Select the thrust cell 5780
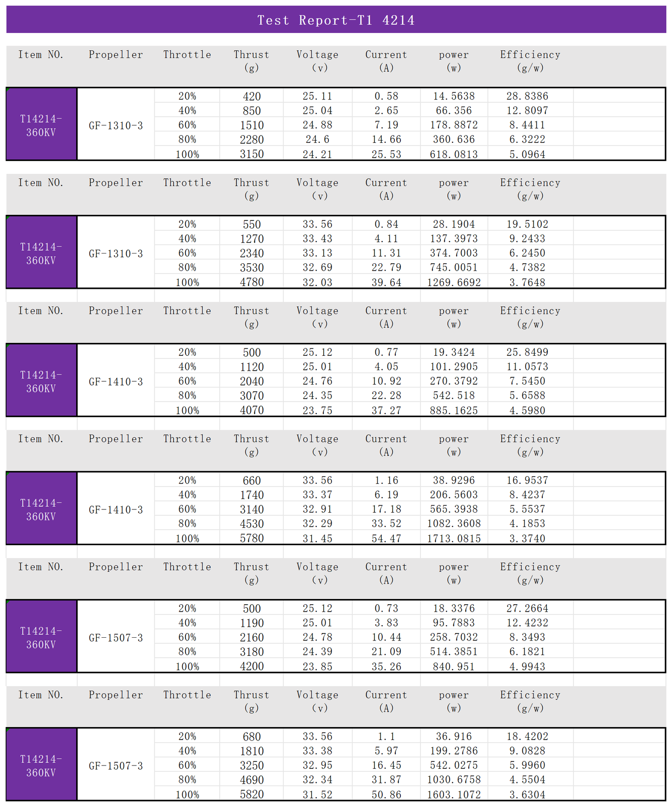Screen dimensions: 672x807 [252, 538]
